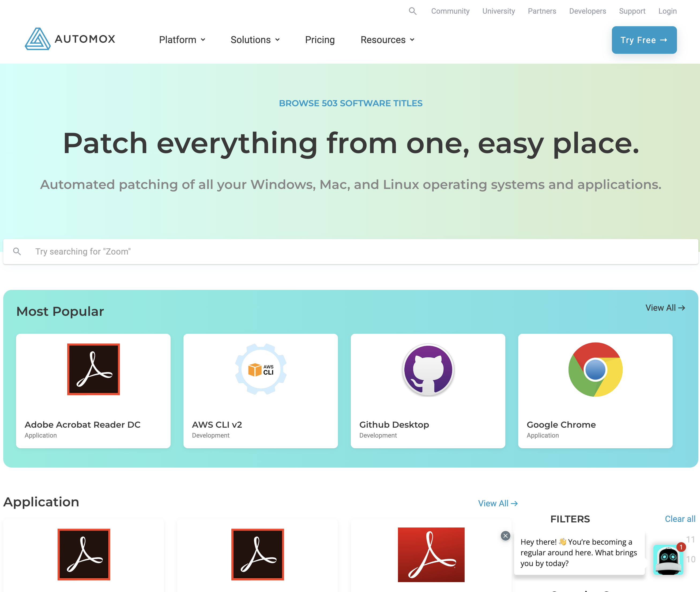Expand the Platform dropdown menu

[182, 40]
